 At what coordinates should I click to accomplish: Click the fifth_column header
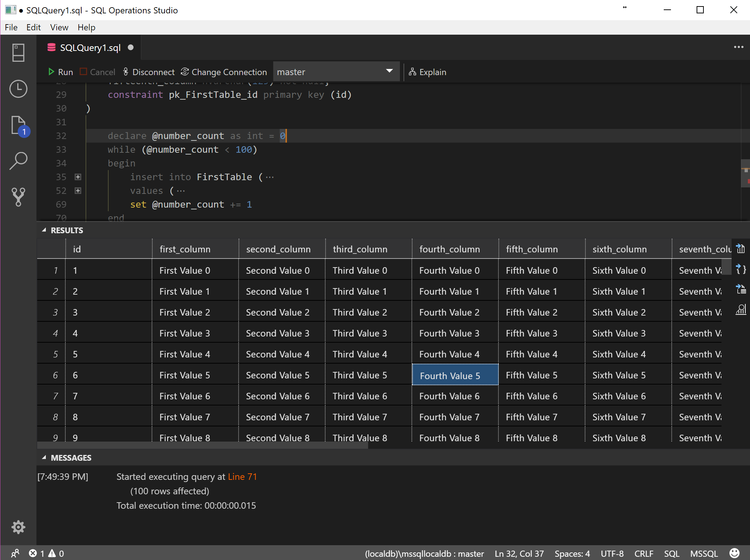click(x=542, y=249)
